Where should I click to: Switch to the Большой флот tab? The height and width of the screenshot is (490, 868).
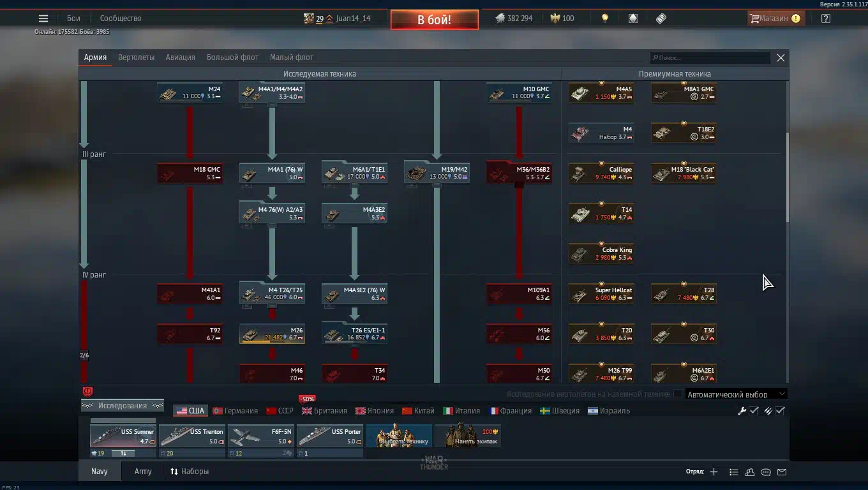pos(232,57)
